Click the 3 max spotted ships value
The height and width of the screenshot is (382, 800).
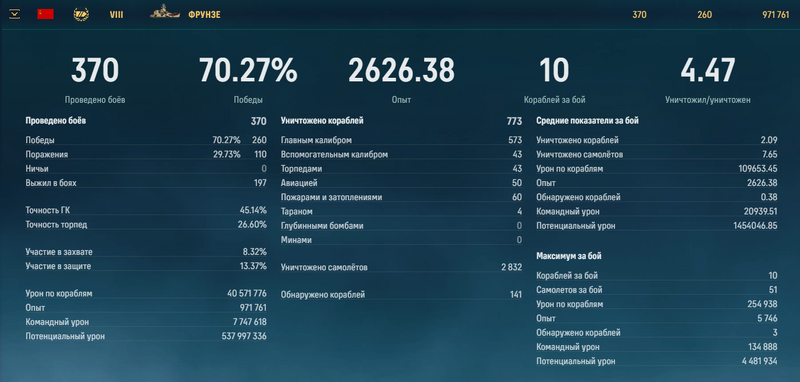(775, 333)
